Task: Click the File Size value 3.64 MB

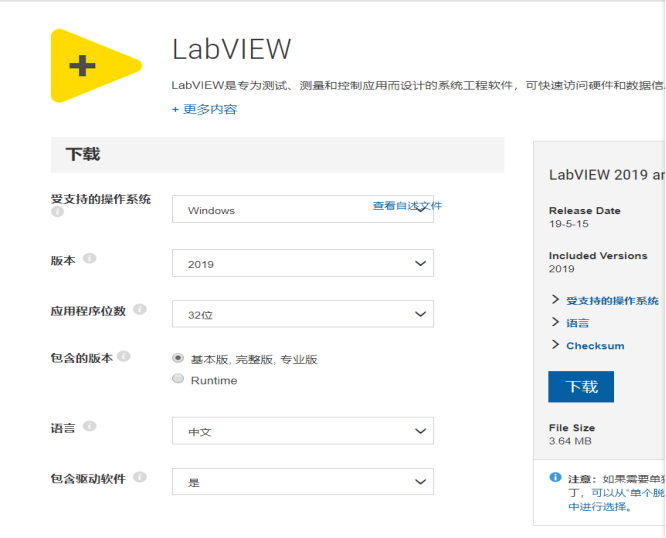Action: tap(570, 441)
